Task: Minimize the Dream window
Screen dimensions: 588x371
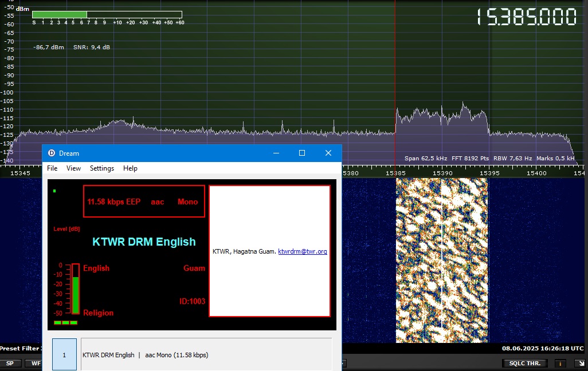Action: click(x=276, y=153)
